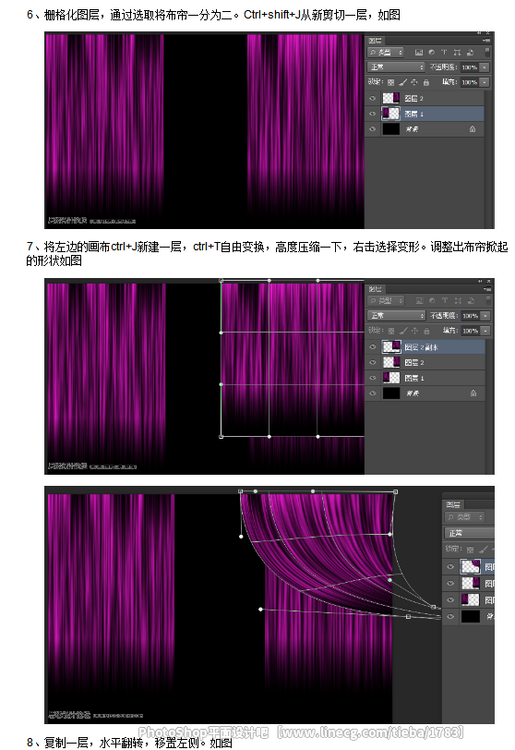Click 图层 2 副本 layer thumbnail
Image resolution: width=515 pixels, height=750 pixels.
(x=392, y=347)
